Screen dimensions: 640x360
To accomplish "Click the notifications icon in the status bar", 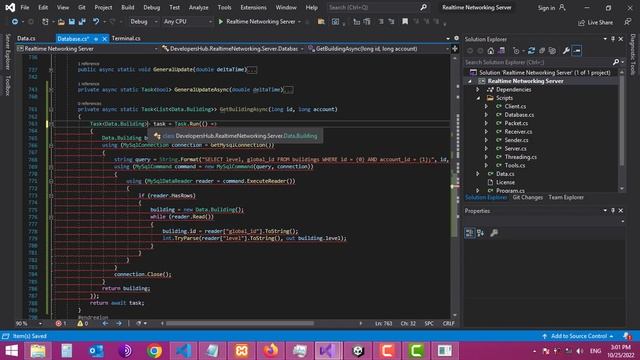I will point(627,336).
